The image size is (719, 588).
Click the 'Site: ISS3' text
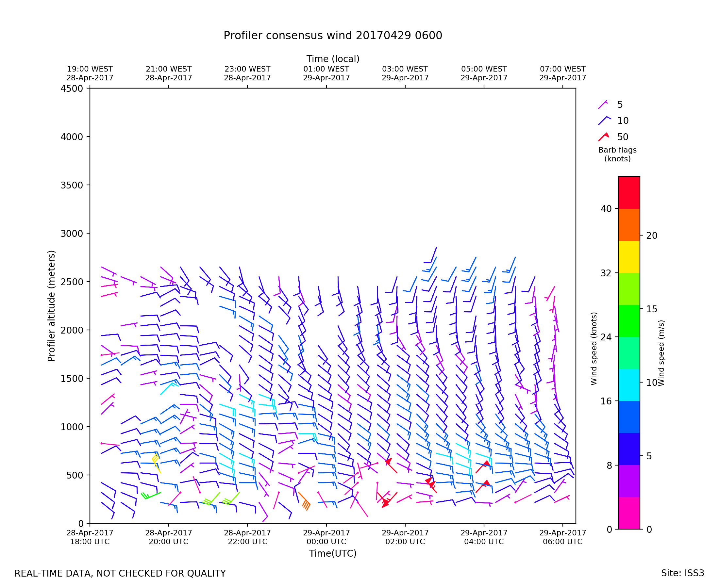[x=682, y=573]
